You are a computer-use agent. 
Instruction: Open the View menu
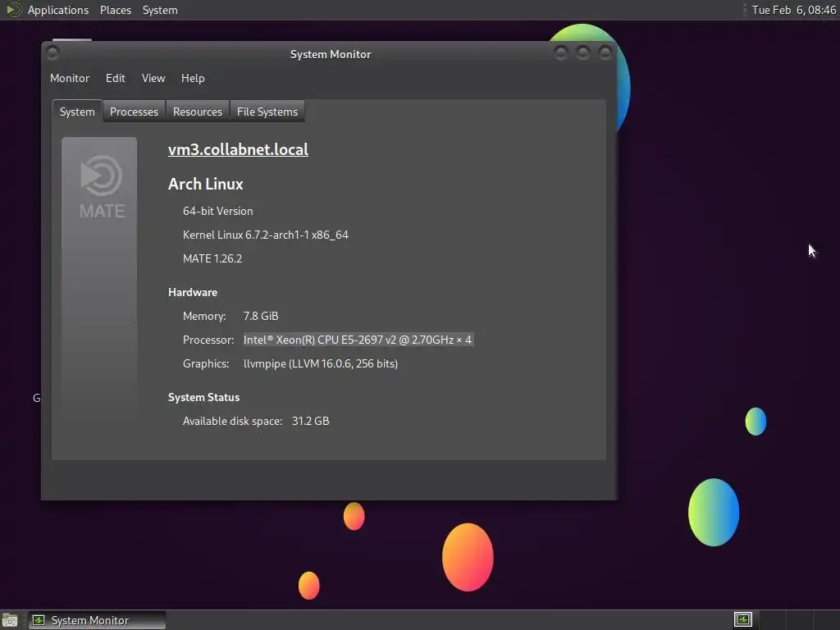[153, 78]
